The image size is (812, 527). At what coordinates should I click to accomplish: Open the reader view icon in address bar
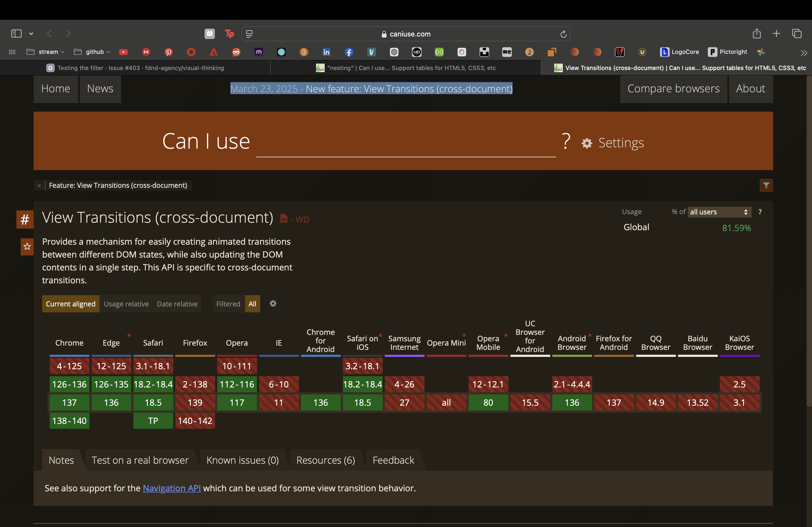(x=249, y=34)
